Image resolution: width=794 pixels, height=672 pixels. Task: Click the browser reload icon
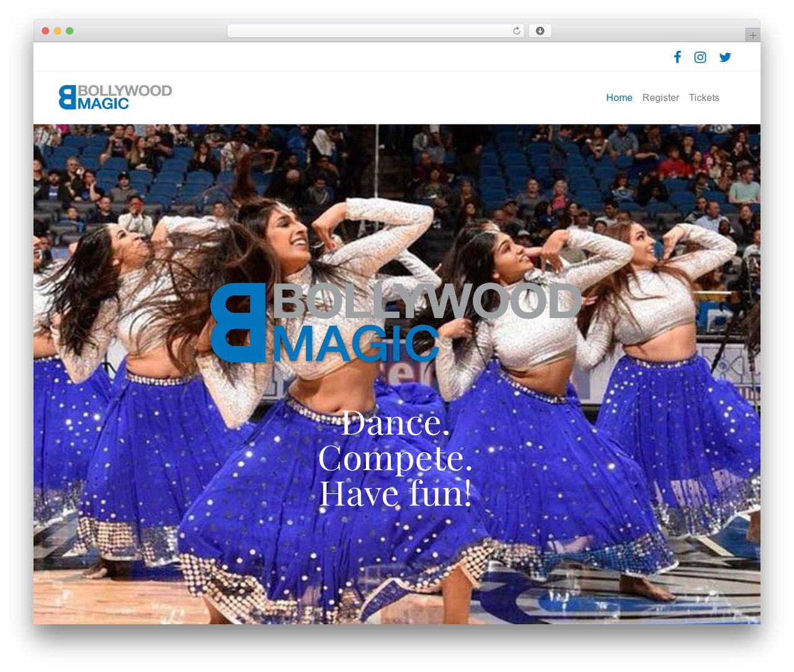coord(517,31)
